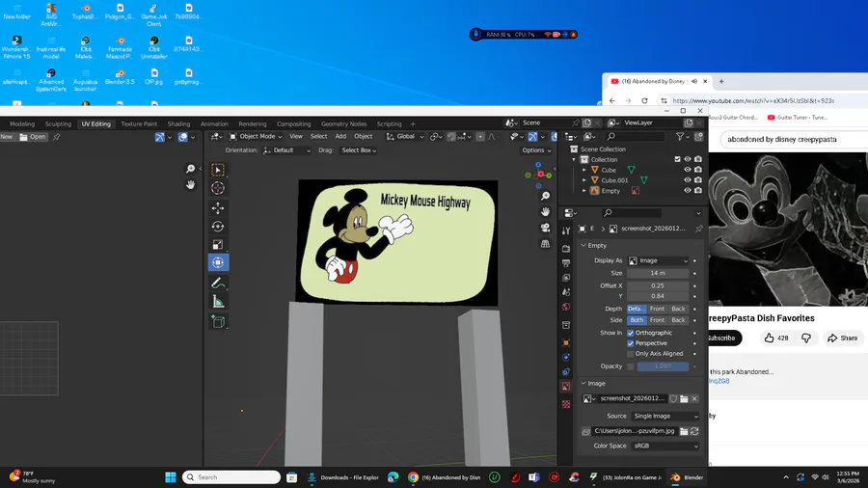Switch to the Shading workspace tab
Viewport: 868px width, 488px height.
[x=178, y=123]
